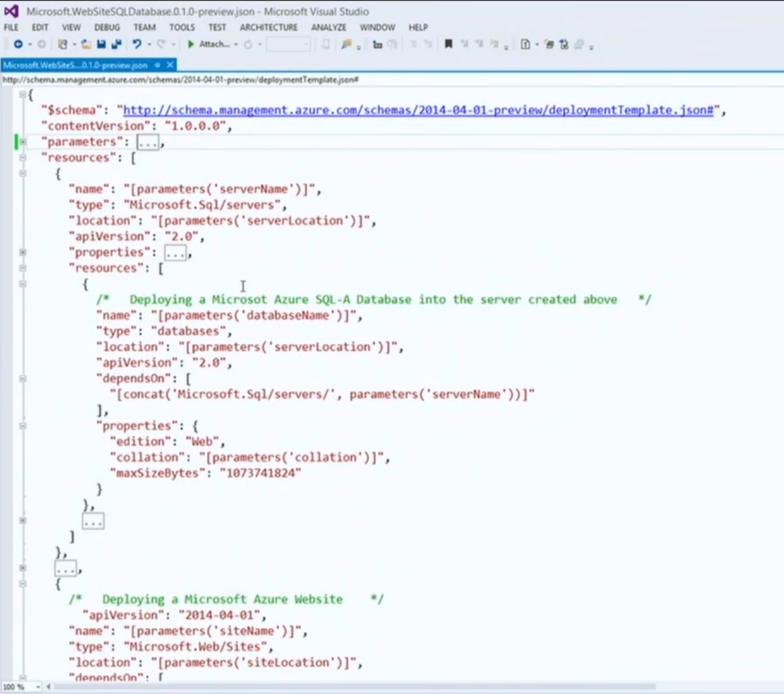
Task: Open the Attach button dropdown arrow
Action: coord(236,44)
